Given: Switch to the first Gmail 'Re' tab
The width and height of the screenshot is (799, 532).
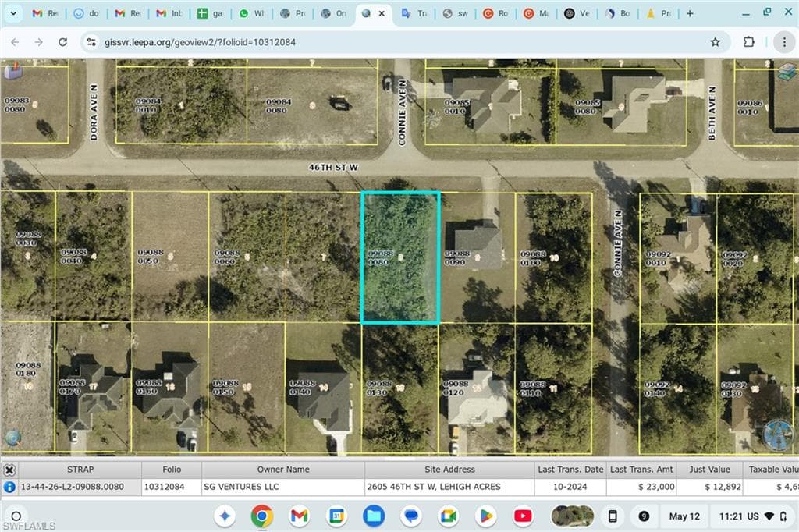Looking at the screenshot, I should [x=44, y=14].
